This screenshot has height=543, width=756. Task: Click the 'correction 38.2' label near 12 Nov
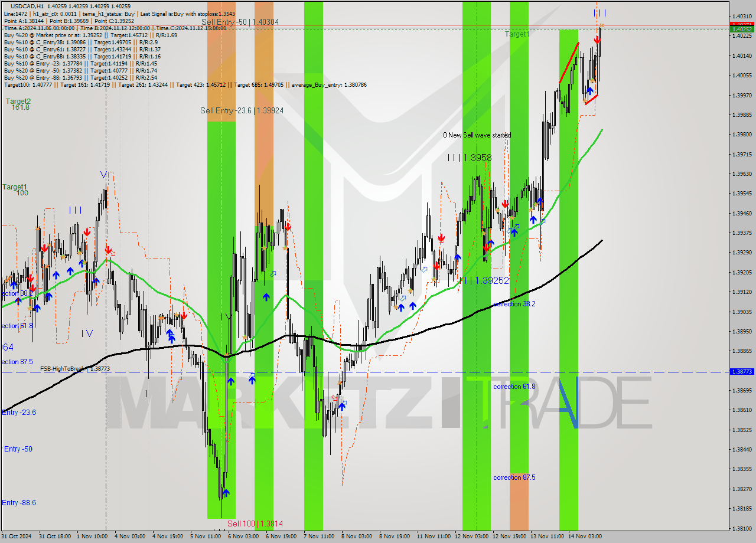[514, 304]
